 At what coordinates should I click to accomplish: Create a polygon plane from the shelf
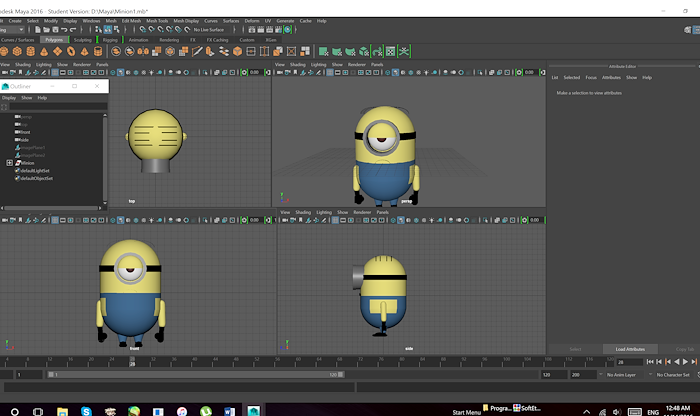(x=57, y=51)
